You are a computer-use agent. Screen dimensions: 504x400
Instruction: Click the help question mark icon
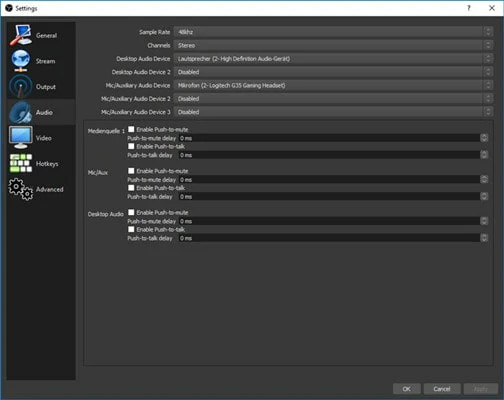tap(469, 8)
